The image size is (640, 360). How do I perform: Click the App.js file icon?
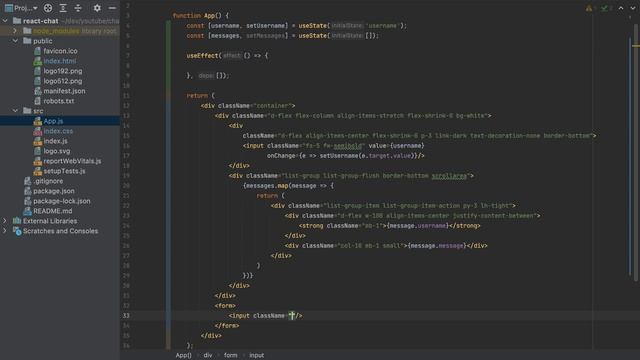[x=38, y=121]
